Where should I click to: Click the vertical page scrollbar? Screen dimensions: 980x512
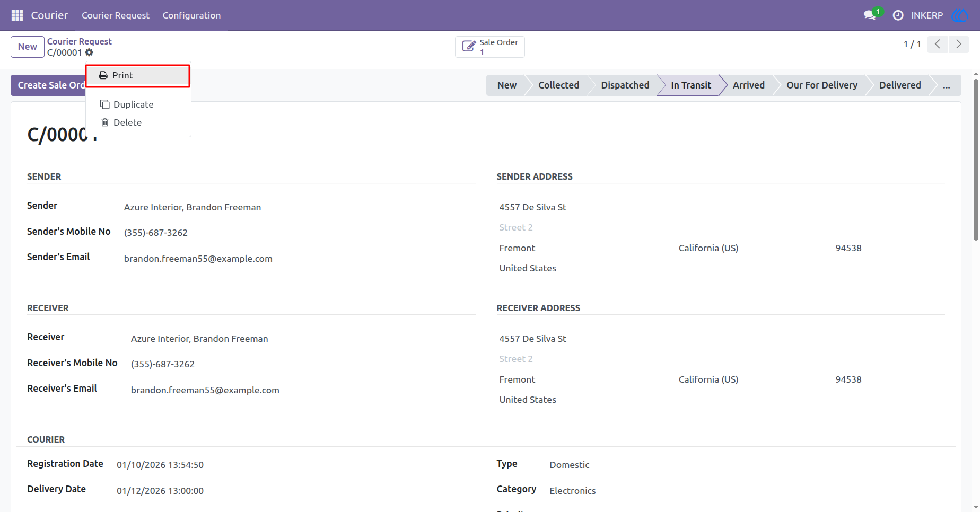[x=976, y=159]
